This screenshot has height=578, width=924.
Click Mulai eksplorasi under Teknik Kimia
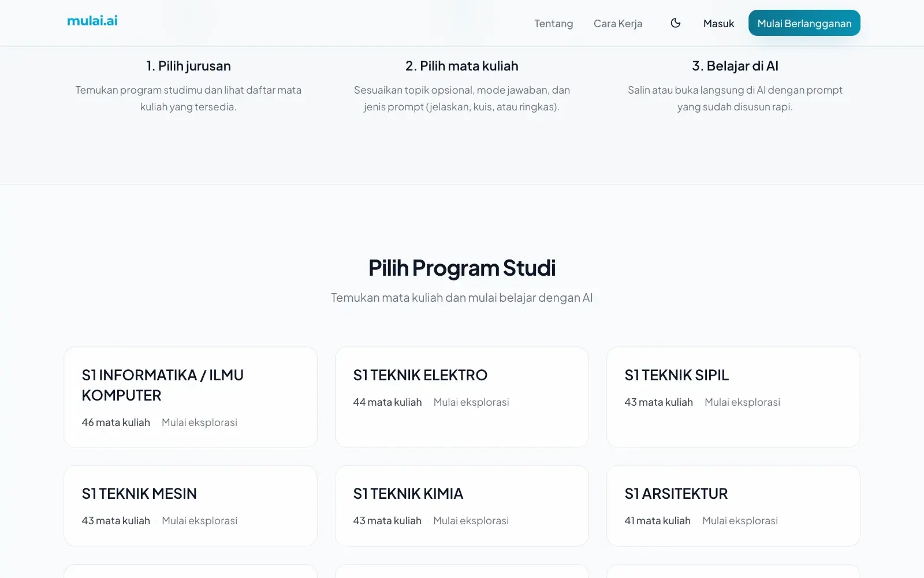pos(471,521)
